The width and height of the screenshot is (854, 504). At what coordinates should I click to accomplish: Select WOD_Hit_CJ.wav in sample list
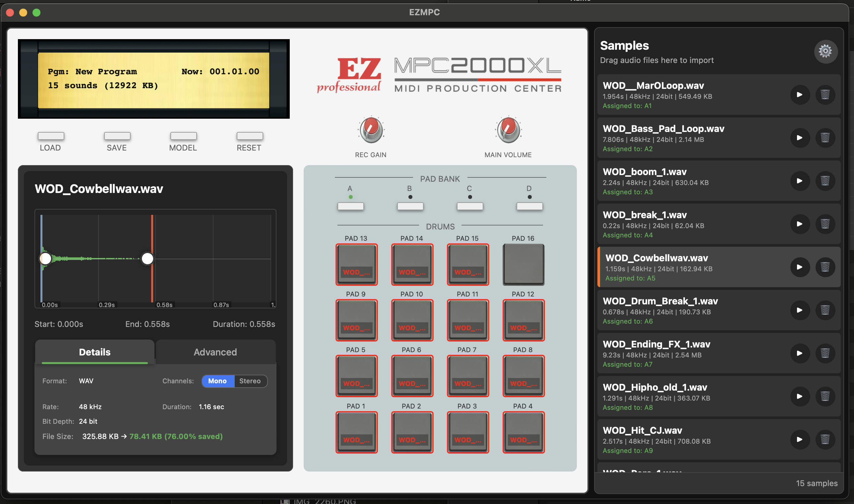(x=719, y=439)
